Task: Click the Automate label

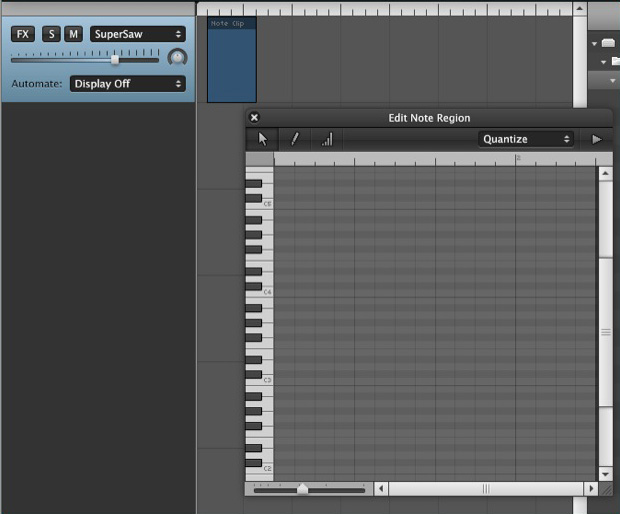Action: click(x=37, y=84)
